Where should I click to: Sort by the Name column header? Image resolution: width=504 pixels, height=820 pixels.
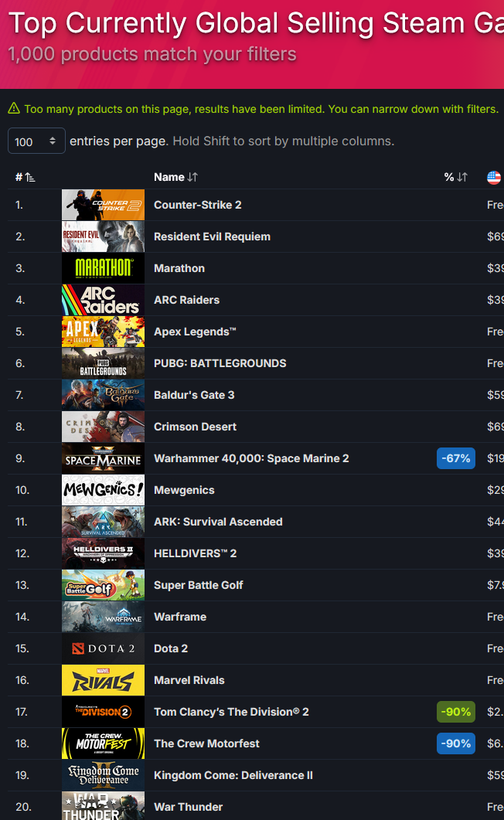tap(175, 177)
